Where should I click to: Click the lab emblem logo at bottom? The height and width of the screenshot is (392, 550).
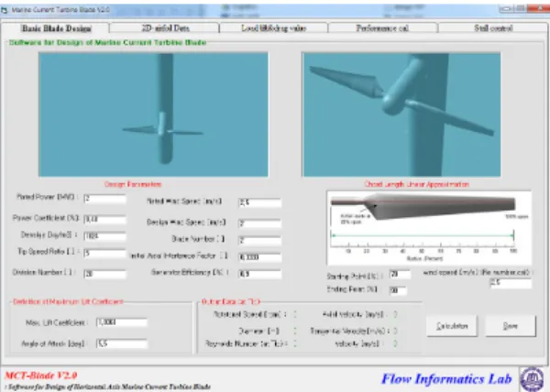[532, 379]
